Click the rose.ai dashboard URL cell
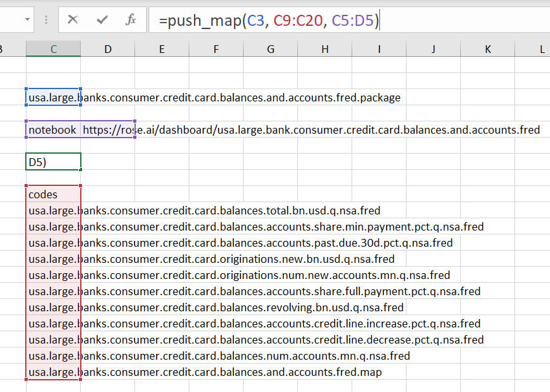The height and width of the screenshot is (392, 550). 108,130
